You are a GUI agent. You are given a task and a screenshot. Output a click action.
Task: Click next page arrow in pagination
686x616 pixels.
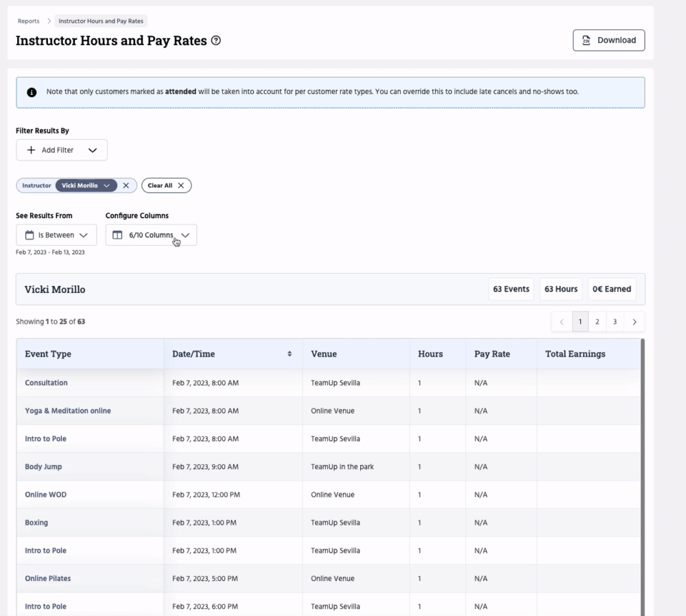point(634,322)
